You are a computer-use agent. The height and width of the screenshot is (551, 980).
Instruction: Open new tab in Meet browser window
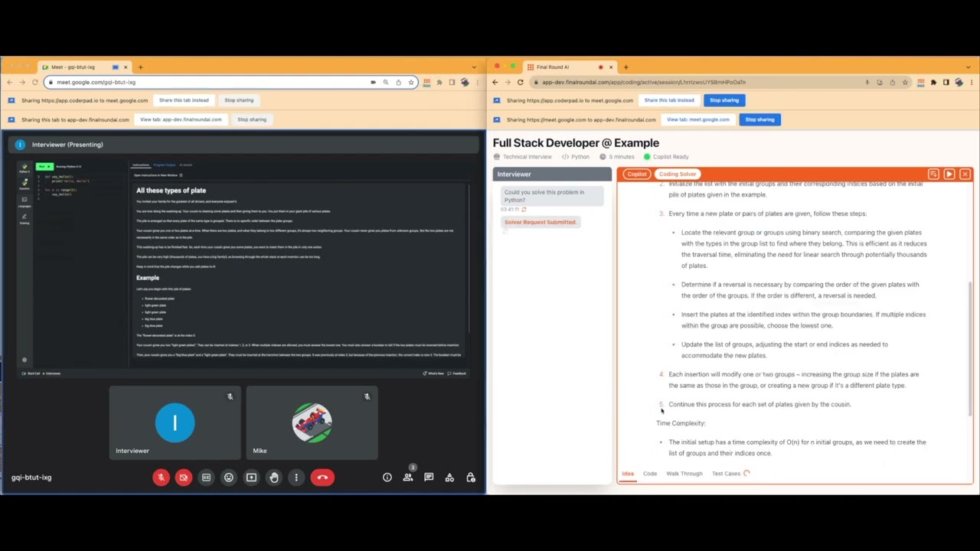[x=140, y=67]
